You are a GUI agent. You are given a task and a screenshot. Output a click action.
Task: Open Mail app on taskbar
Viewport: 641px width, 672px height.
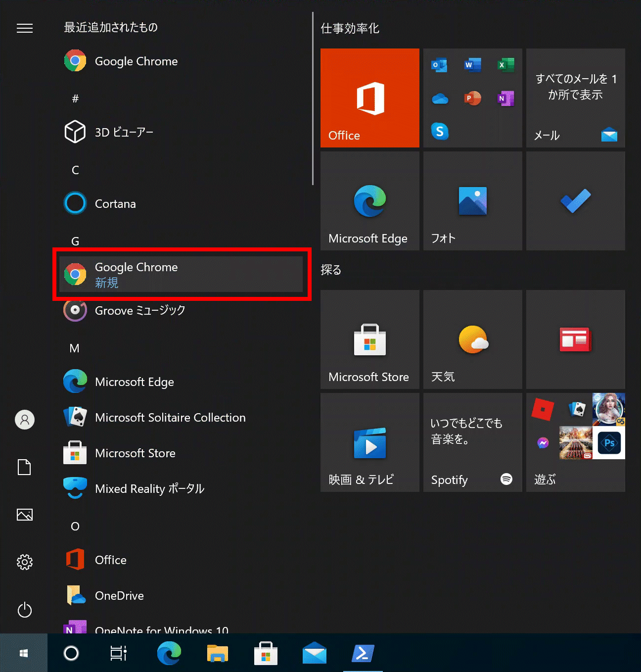[x=315, y=653]
